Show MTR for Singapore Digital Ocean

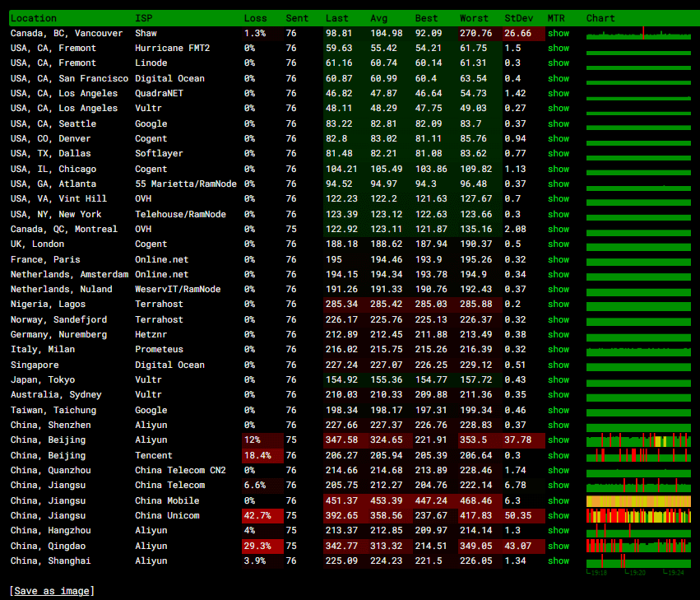(x=559, y=365)
